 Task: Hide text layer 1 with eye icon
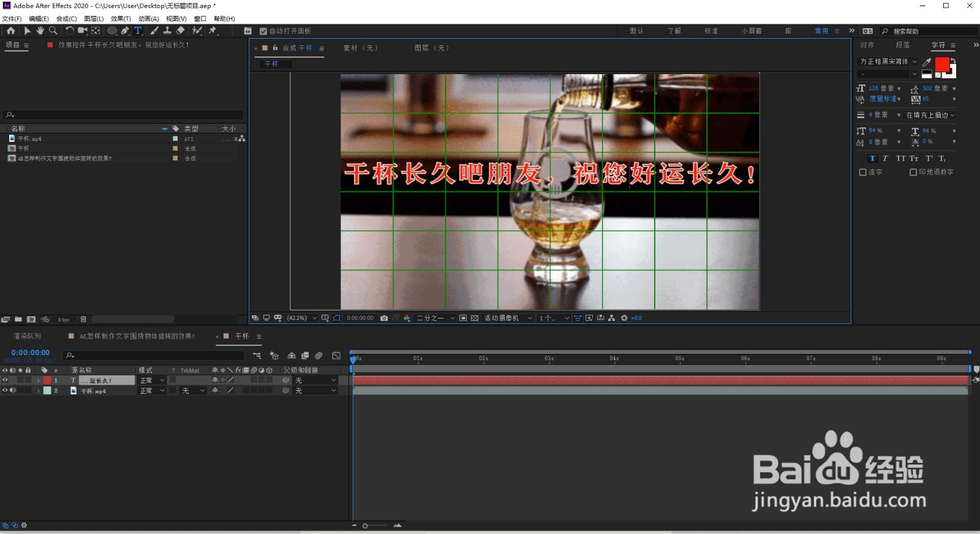[x=6, y=380]
